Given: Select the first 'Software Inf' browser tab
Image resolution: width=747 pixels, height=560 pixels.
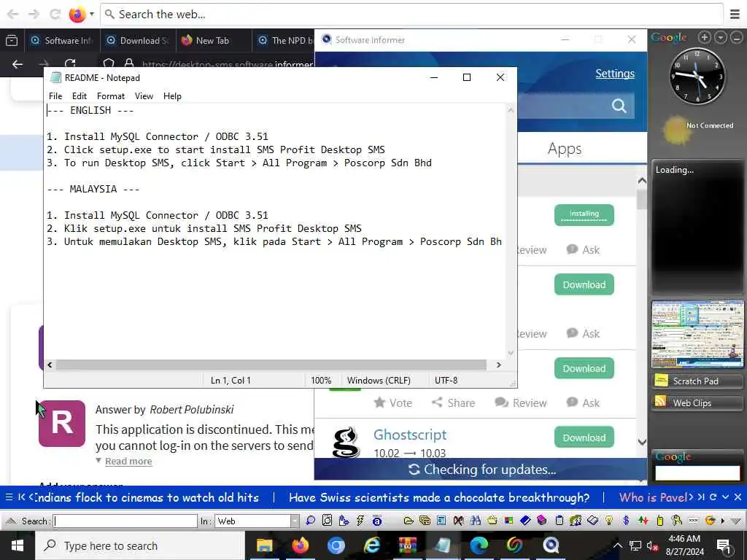Looking at the screenshot, I should click(x=62, y=41).
